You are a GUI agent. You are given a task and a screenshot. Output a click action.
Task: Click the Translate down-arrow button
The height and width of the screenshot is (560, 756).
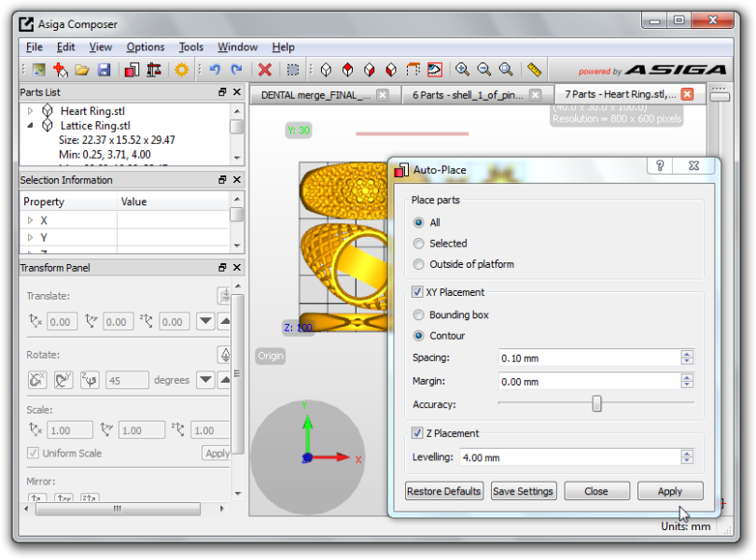[x=205, y=321]
